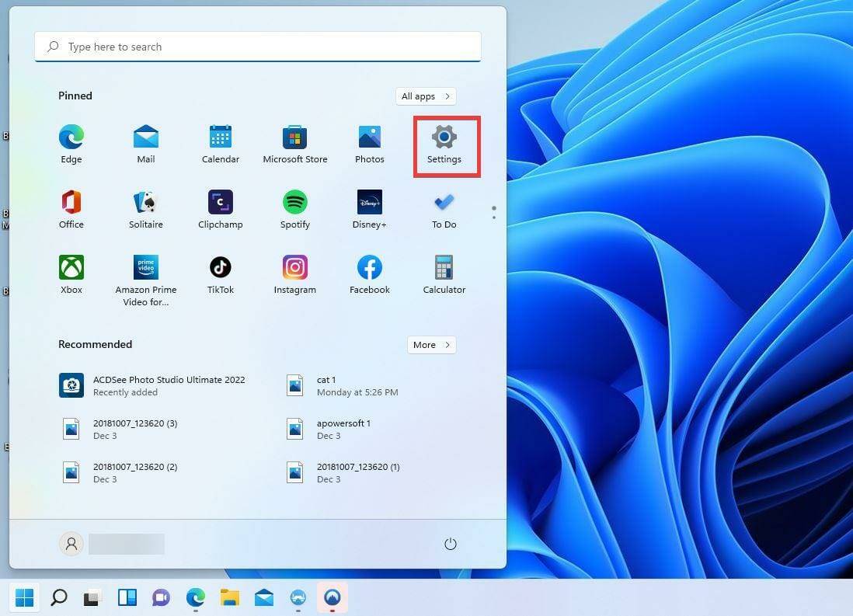Launch the Calculator app
The height and width of the screenshot is (616, 853).
(444, 266)
